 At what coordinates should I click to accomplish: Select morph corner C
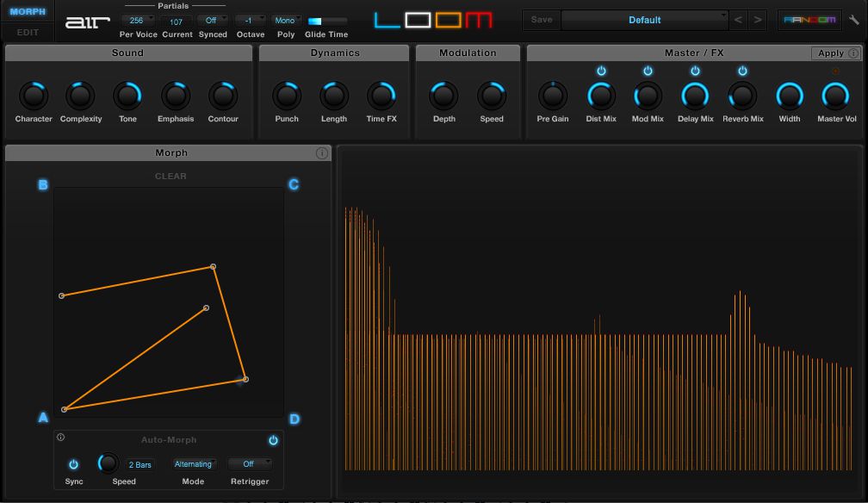coord(294,184)
